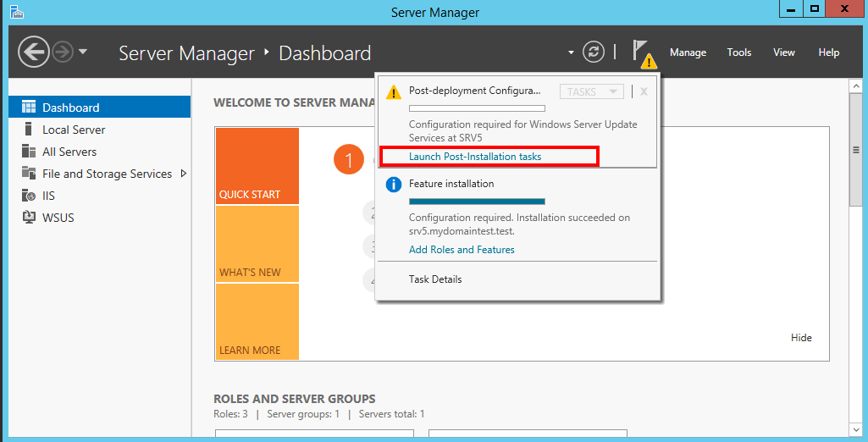
Task: Click the All Servers icon
Action: [28, 151]
